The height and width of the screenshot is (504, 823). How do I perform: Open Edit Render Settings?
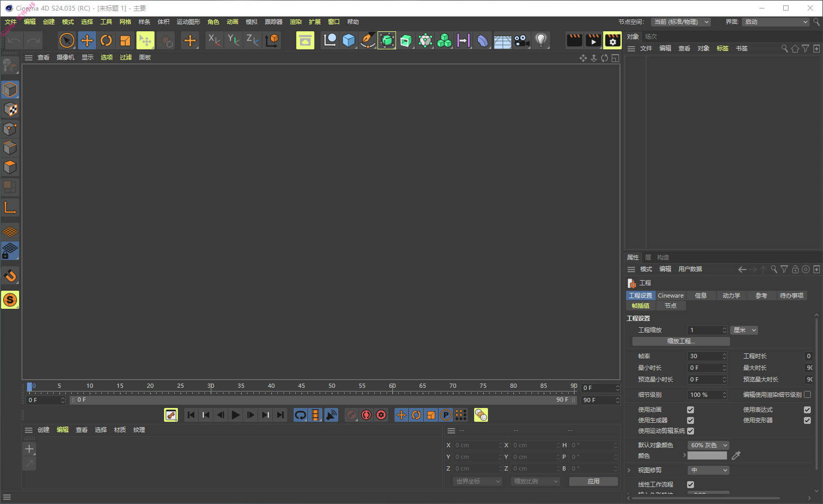tap(612, 40)
